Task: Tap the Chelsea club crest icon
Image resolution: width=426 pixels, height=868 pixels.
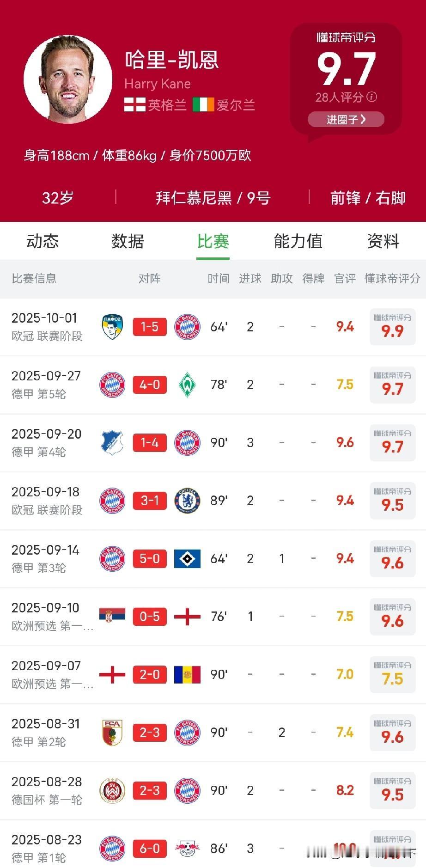Action: click(x=187, y=501)
